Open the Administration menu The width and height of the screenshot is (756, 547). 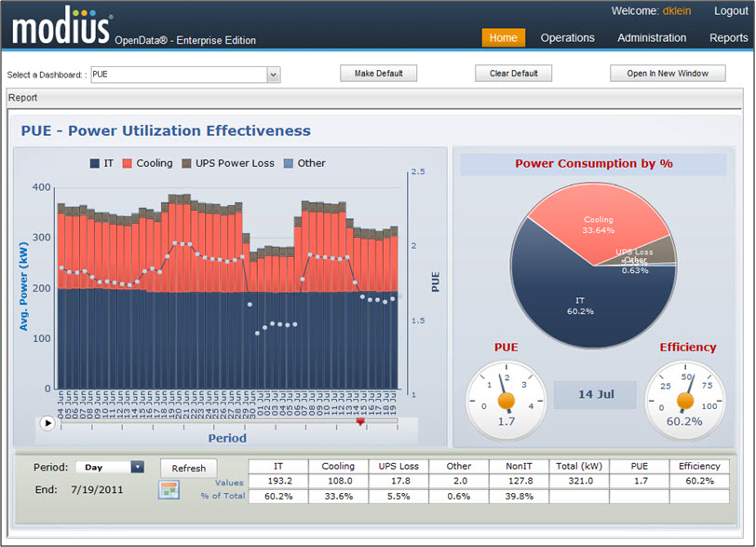click(652, 38)
